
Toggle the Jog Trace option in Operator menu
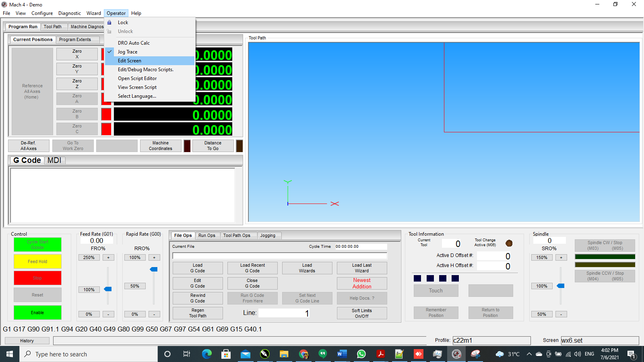(127, 51)
